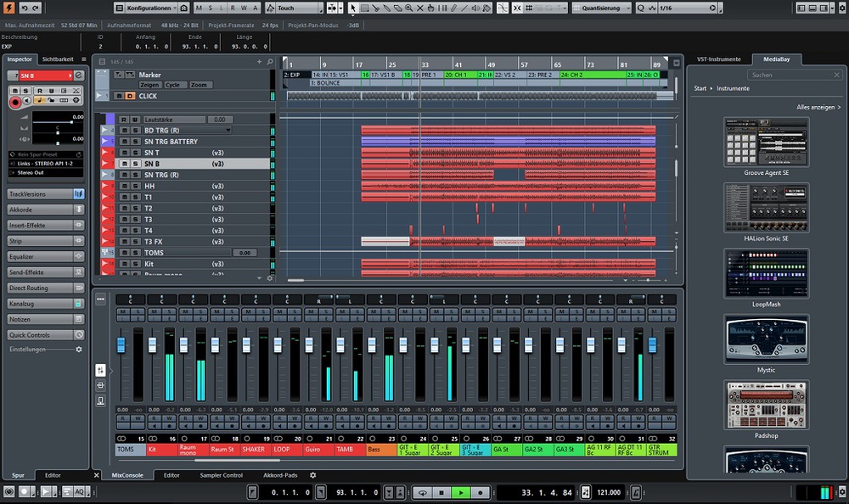
Task: Select the Color paint bucket tool
Action: (x=486, y=8)
